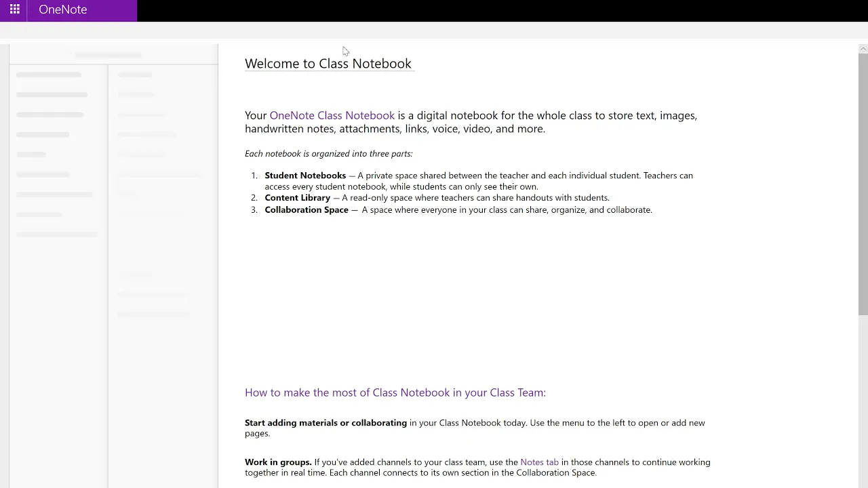Click the OneNote app title
The width and height of the screenshot is (868, 488).
click(x=63, y=9)
